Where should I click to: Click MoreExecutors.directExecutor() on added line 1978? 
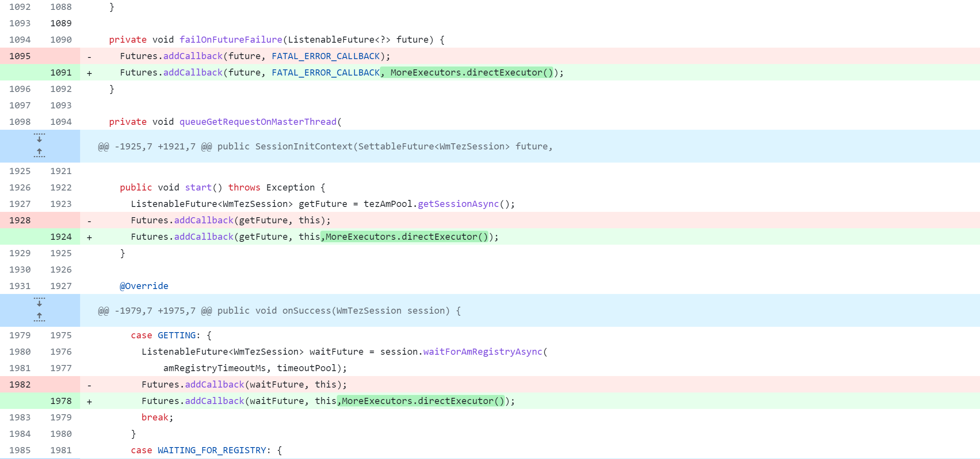423,401
